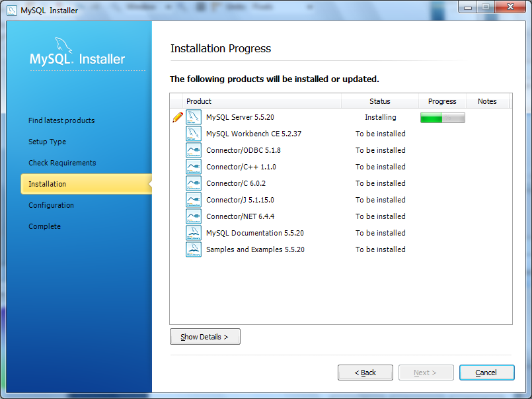This screenshot has width=532, height=399.
Task: Click the Progress column header
Action: point(442,101)
